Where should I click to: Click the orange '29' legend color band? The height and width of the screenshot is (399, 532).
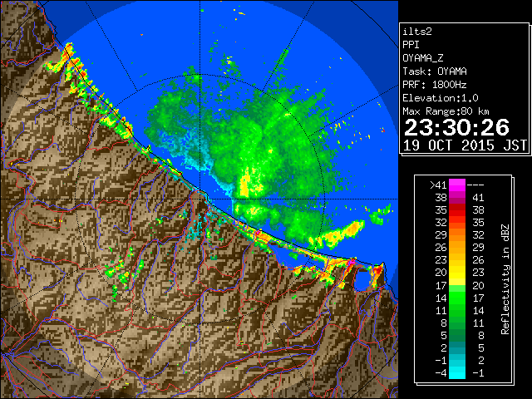point(457,235)
